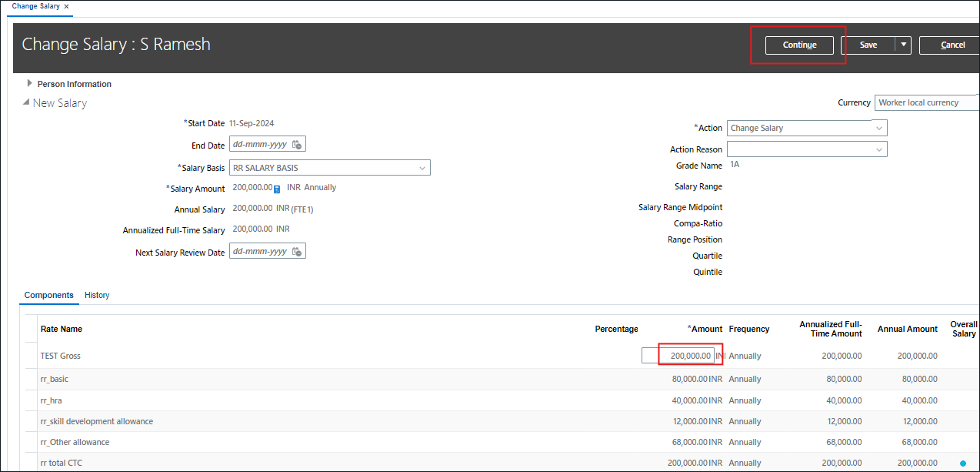Viewport: 980px width, 472px height.
Task: Click the info icon beside Salary Amount
Action: pyautogui.click(x=278, y=187)
